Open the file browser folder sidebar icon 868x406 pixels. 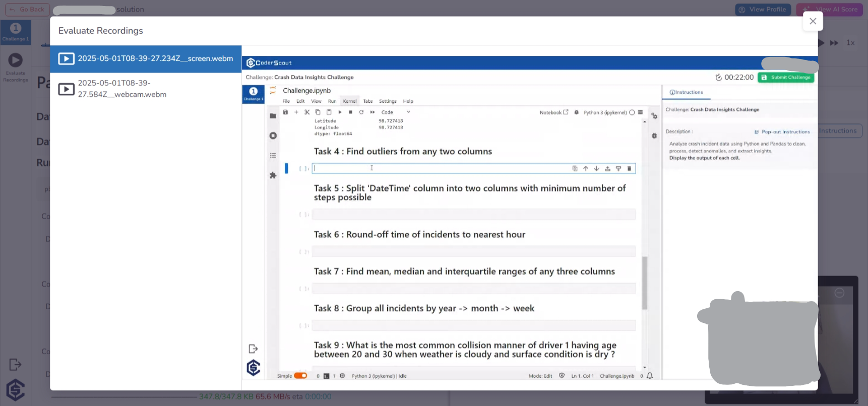pyautogui.click(x=273, y=116)
